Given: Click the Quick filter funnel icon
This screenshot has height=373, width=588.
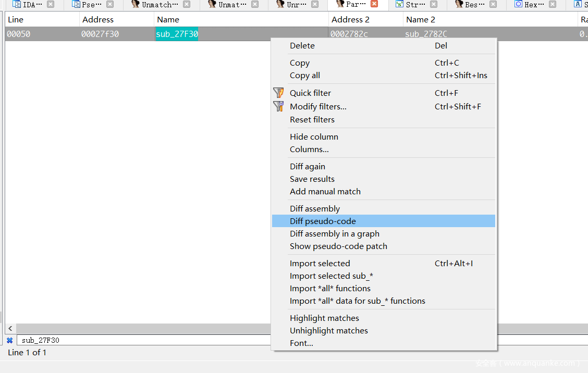Looking at the screenshot, I should [278, 93].
